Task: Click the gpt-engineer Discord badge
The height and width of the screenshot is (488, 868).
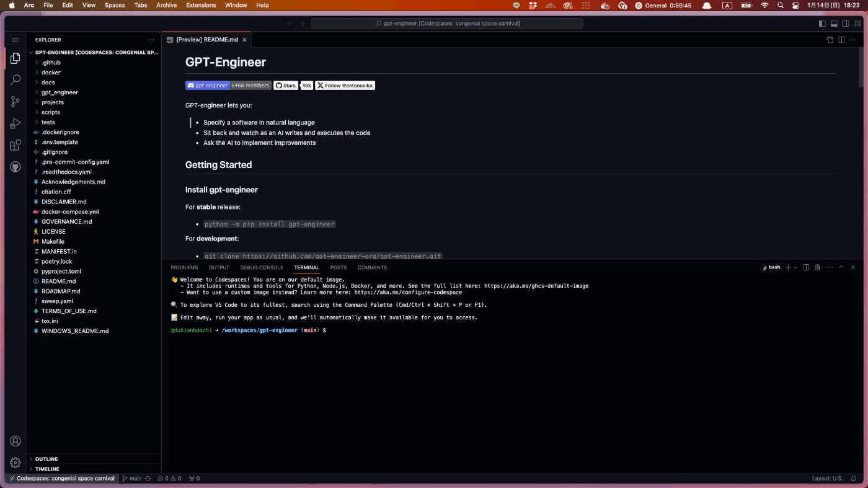Action: [228, 86]
